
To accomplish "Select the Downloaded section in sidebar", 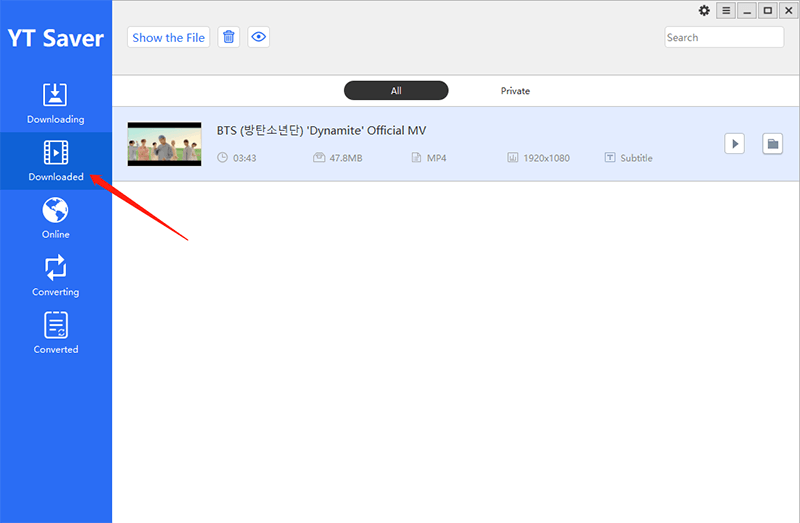I will [x=56, y=161].
